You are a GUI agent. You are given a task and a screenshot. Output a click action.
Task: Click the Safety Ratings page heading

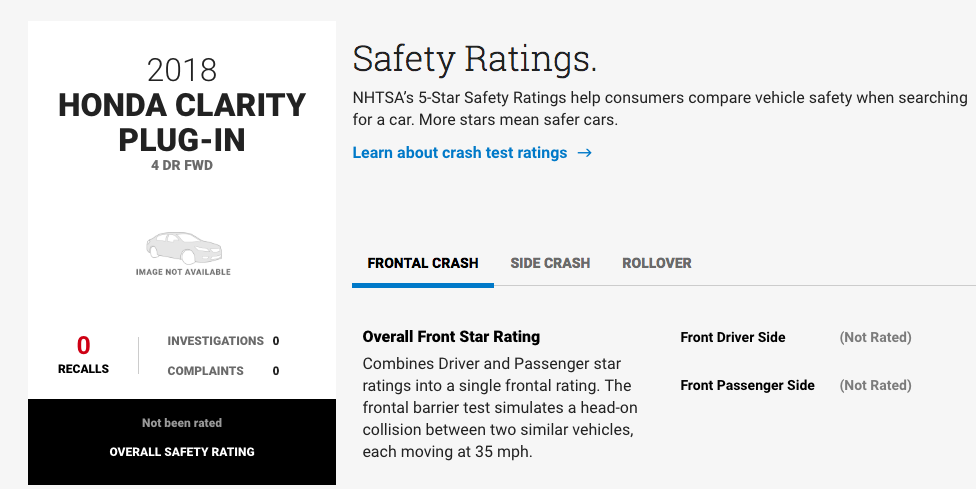tap(474, 60)
